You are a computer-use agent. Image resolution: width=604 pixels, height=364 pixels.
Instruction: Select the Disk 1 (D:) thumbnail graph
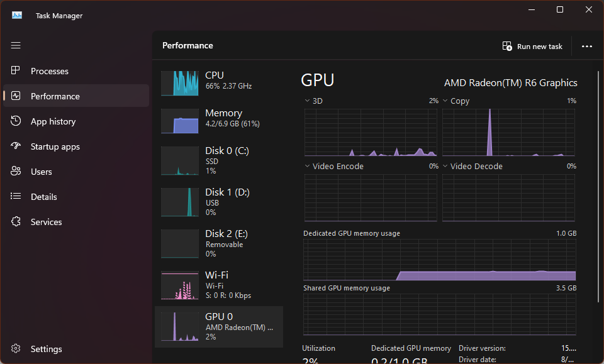click(180, 202)
